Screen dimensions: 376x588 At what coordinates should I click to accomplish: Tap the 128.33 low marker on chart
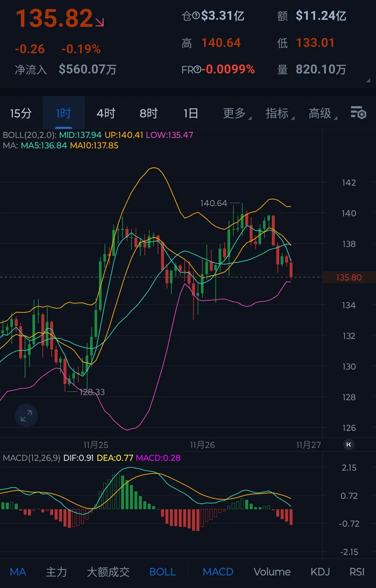pos(92,392)
